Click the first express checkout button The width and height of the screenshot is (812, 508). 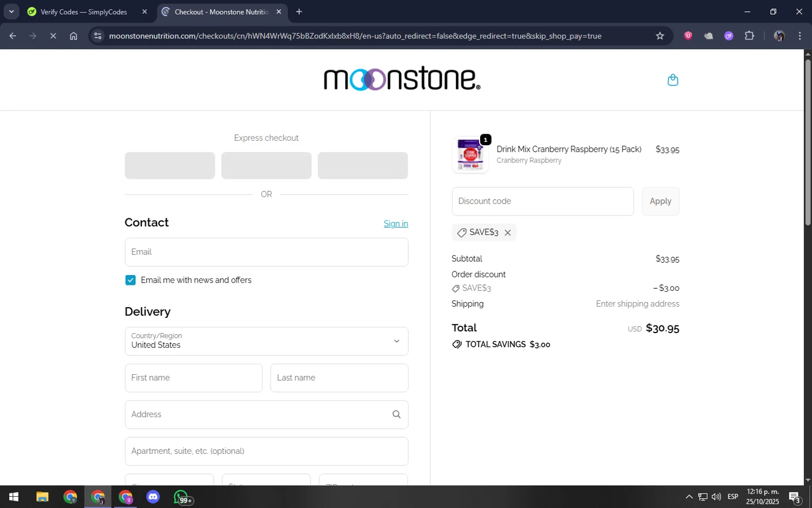click(x=169, y=165)
